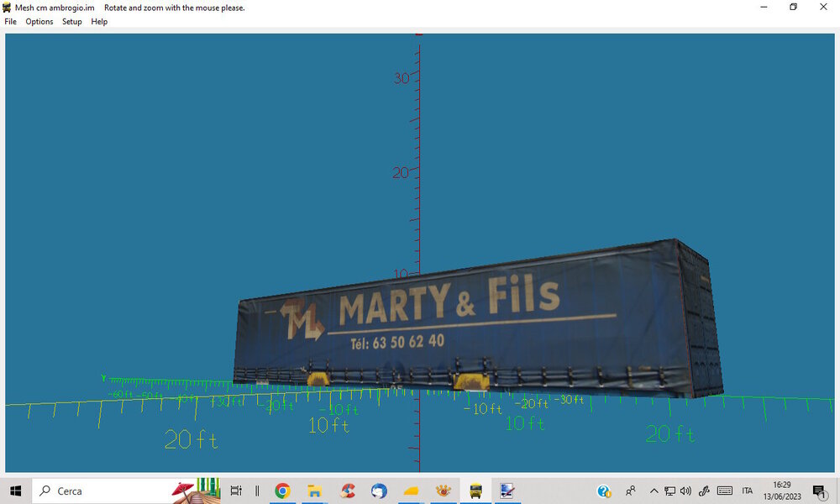Switch the ITA input language indicator
Viewport: 840px width, 504px height.
(x=748, y=491)
